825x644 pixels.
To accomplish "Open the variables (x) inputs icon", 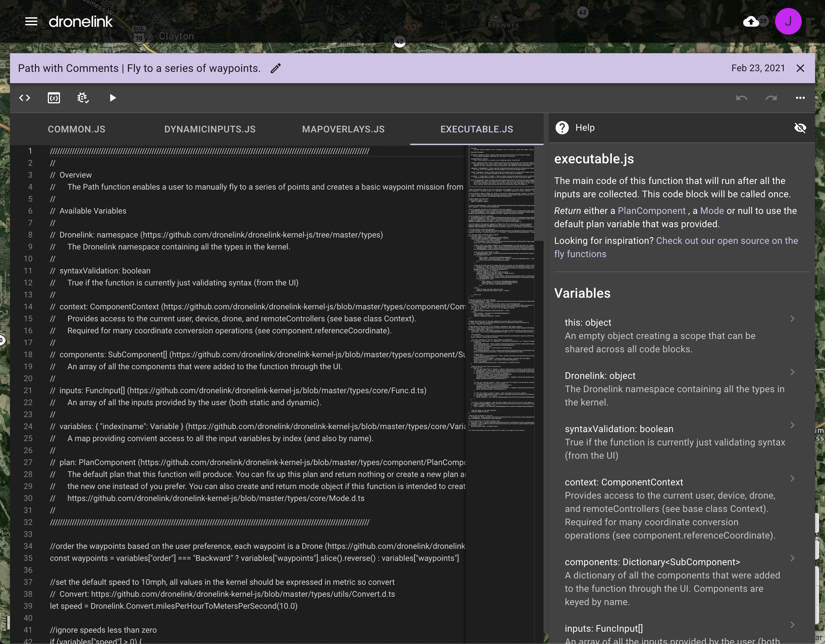I will (54, 98).
